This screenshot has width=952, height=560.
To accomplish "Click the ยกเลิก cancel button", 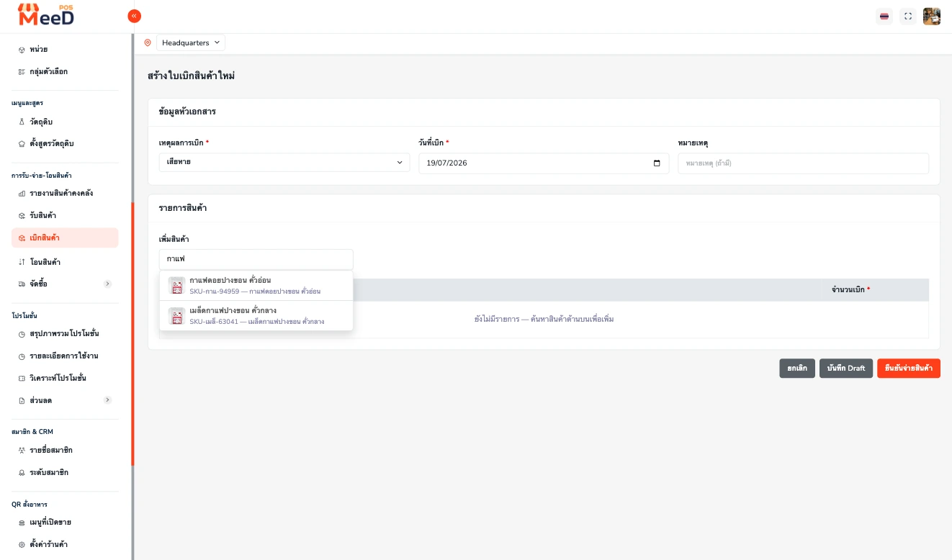I will coord(797,368).
